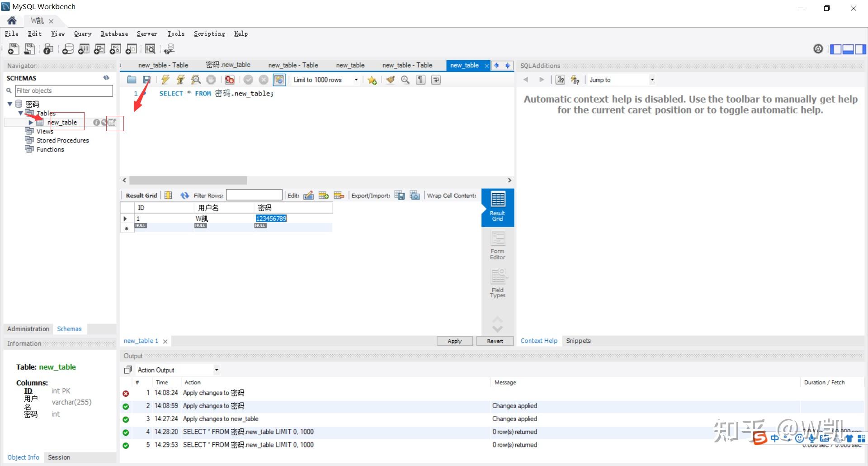Commit the transaction checkmark icon
Viewport: 868px width, 466px height.
coord(248,80)
